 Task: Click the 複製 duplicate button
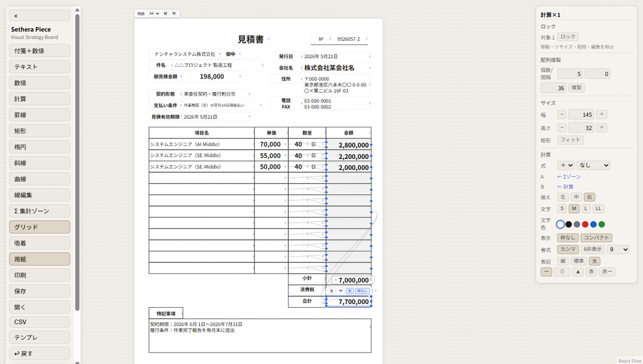576,88
